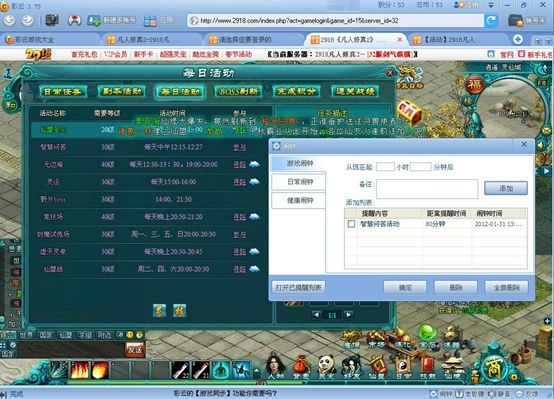
Task: Toggle the 静音 mute option in status bar
Action: [x=499, y=394]
